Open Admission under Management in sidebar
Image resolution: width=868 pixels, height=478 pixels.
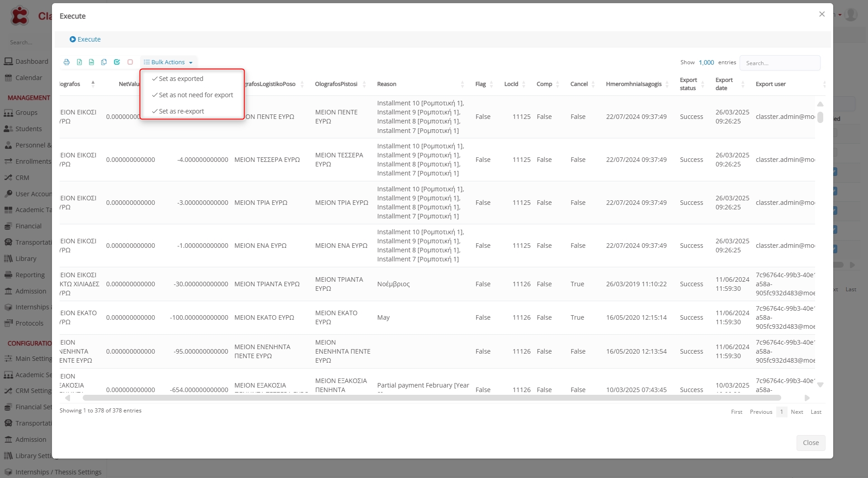(25, 291)
